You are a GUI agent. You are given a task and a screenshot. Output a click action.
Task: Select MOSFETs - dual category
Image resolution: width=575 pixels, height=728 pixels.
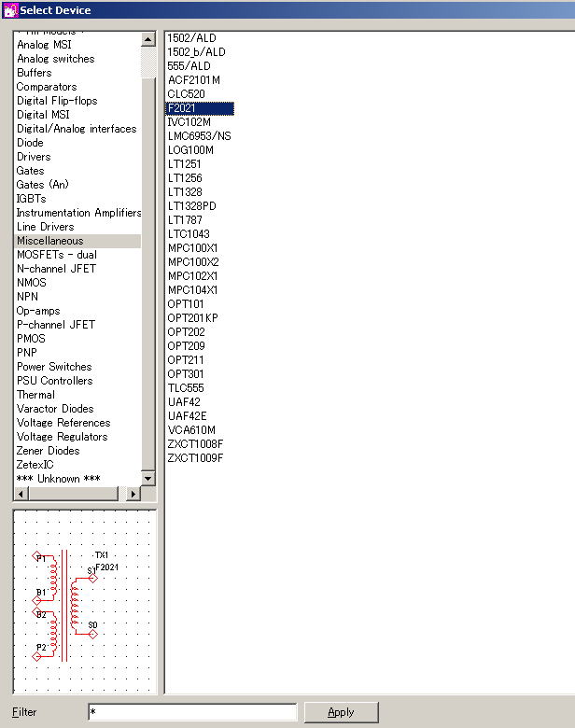pyautogui.click(x=57, y=255)
